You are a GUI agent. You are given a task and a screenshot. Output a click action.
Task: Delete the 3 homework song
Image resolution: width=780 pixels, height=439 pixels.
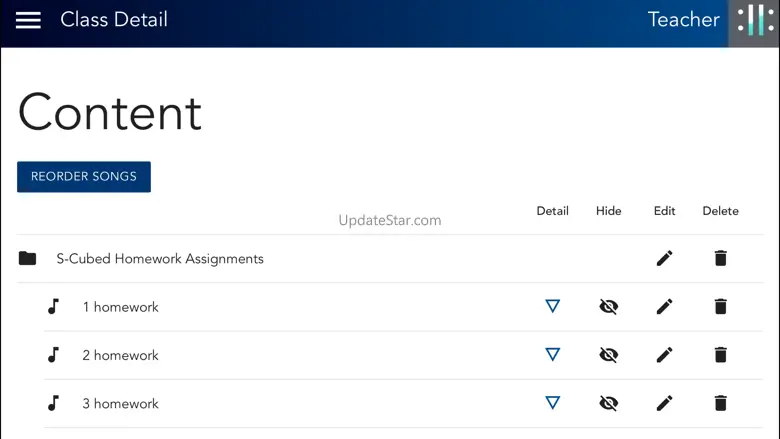720,403
